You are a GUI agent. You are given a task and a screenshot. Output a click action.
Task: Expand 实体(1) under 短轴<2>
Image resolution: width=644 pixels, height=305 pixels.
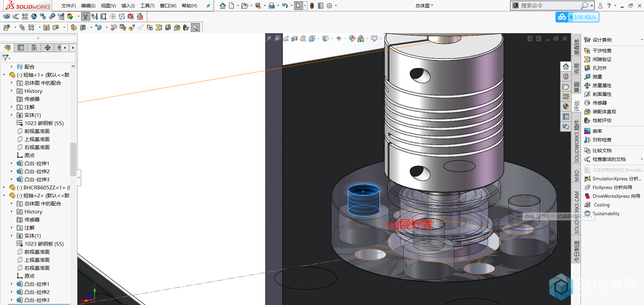(x=11, y=236)
